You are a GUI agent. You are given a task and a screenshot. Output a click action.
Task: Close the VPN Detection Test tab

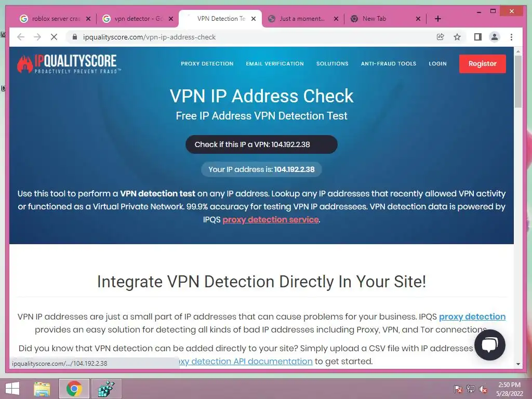pyautogui.click(x=254, y=19)
